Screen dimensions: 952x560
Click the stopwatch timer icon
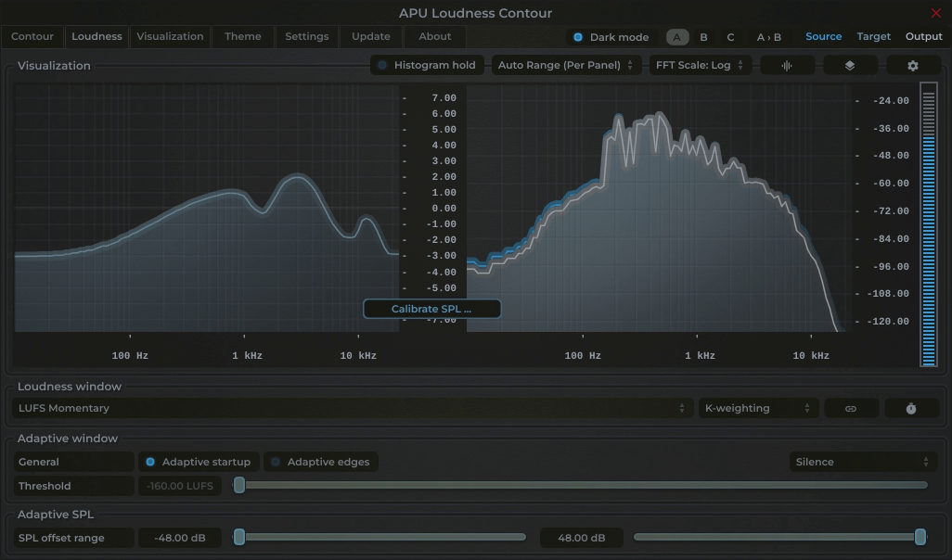pyautogui.click(x=910, y=408)
